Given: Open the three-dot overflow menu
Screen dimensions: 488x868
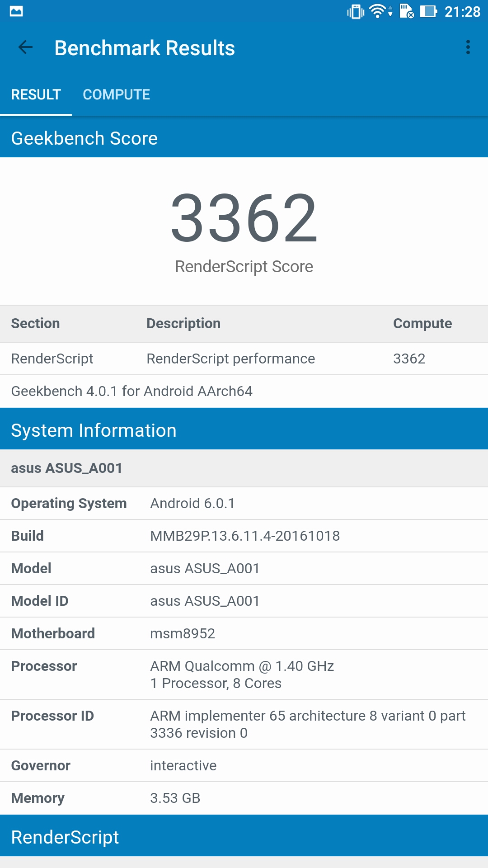Looking at the screenshot, I should pyautogui.click(x=468, y=47).
